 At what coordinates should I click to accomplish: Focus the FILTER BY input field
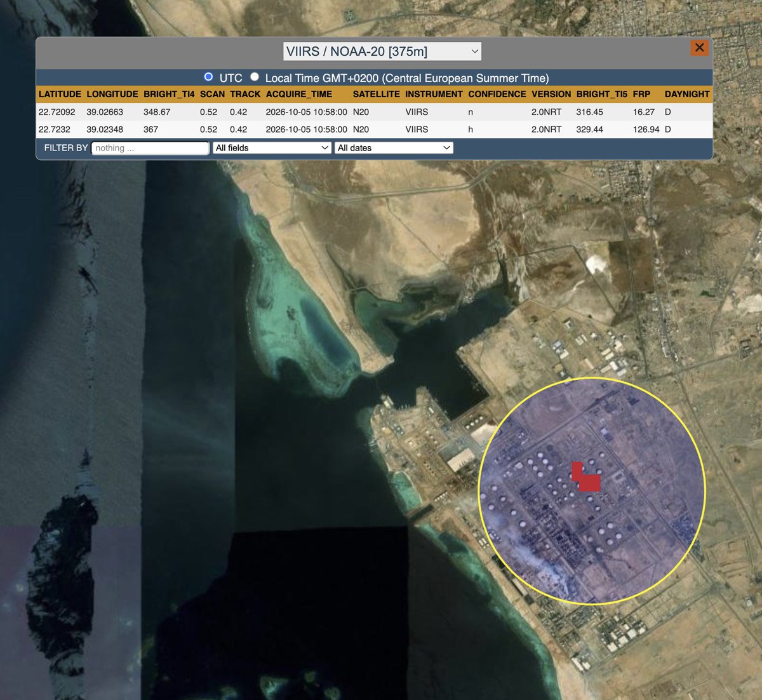[x=150, y=148]
